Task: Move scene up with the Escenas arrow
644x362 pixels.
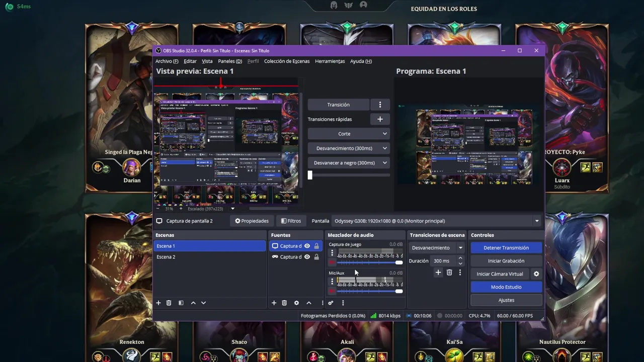Action: (x=193, y=303)
